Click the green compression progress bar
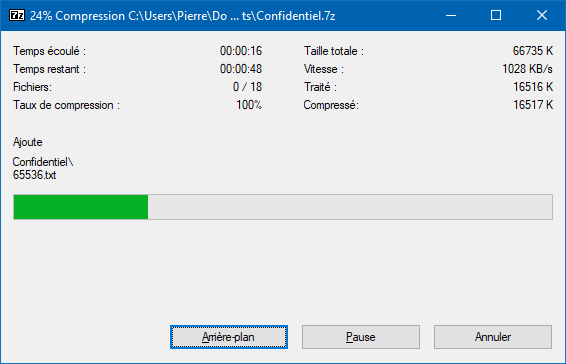The width and height of the screenshot is (566, 364). (x=283, y=207)
